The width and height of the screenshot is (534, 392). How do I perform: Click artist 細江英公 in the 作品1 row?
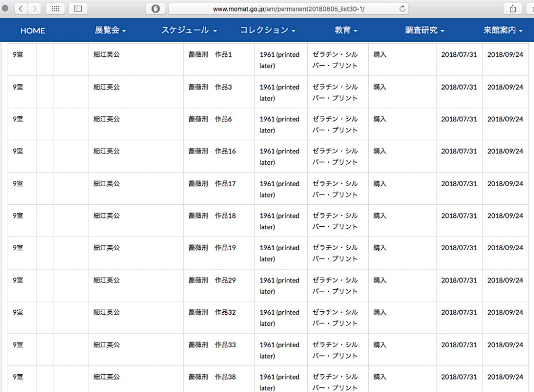pyautogui.click(x=106, y=54)
